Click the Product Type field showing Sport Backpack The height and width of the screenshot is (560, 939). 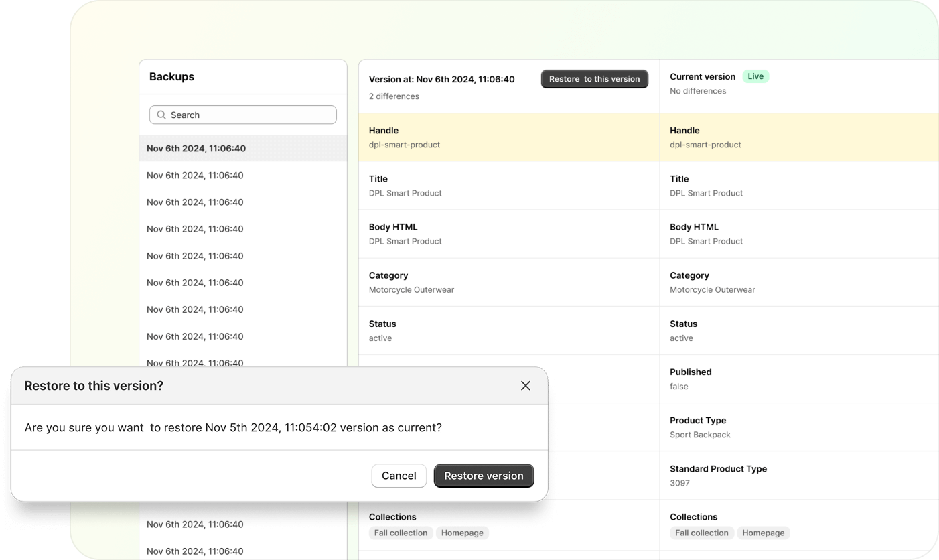click(x=797, y=427)
